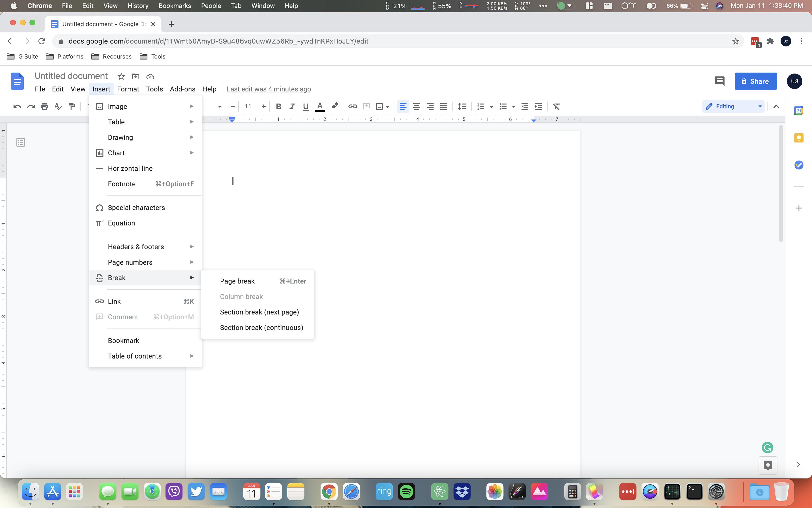Toggle the bulleted list
812x508 pixels.
tap(503, 106)
